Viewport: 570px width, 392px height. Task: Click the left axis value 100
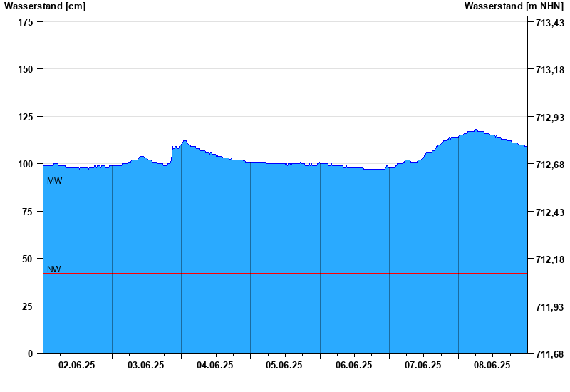click(26, 164)
